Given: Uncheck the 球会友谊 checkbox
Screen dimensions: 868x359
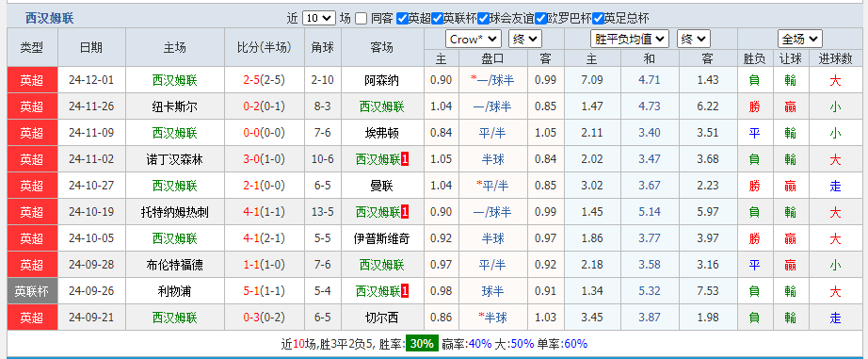Looking at the screenshot, I should pyautogui.click(x=483, y=18).
